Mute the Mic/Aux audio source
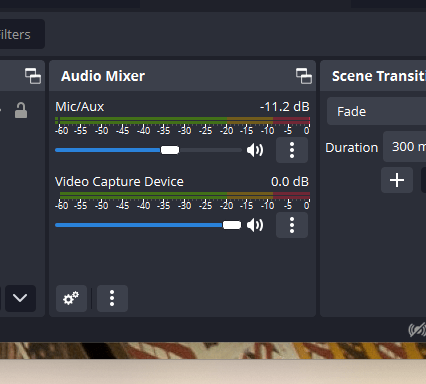Viewport: 426px width, 384px height. click(x=255, y=150)
